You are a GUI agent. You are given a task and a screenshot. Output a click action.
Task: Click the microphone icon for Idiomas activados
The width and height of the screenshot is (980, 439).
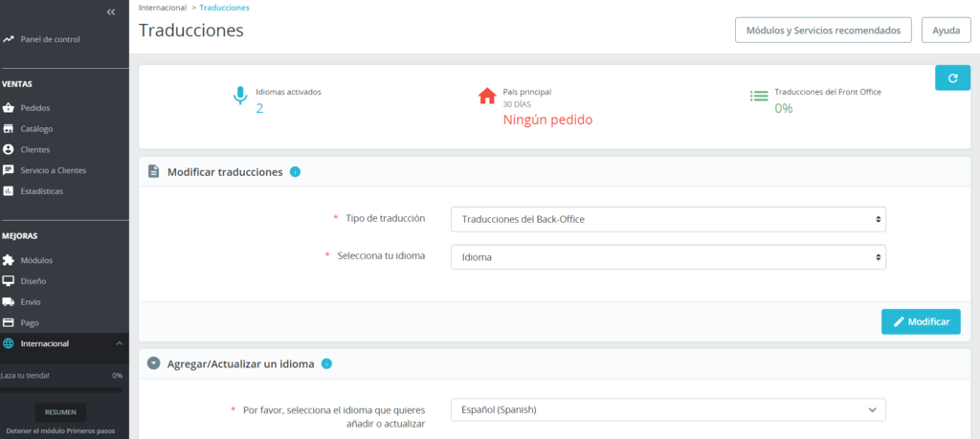click(240, 96)
